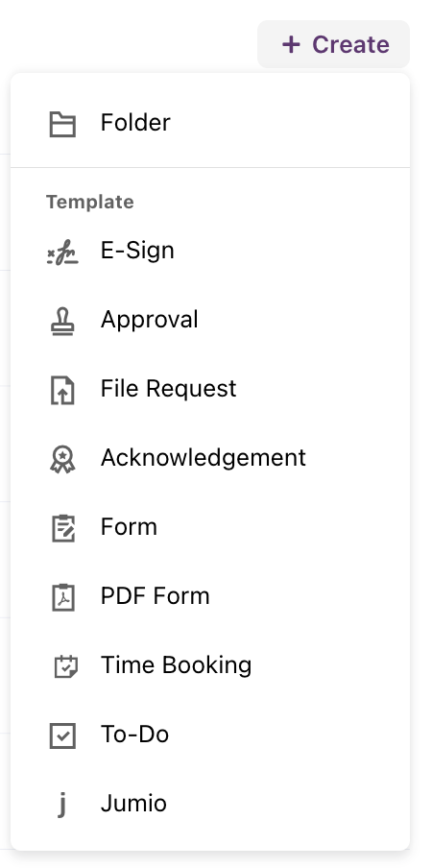432x868 pixels.
Task: Click the Folder icon in Create menu
Action: point(62,124)
